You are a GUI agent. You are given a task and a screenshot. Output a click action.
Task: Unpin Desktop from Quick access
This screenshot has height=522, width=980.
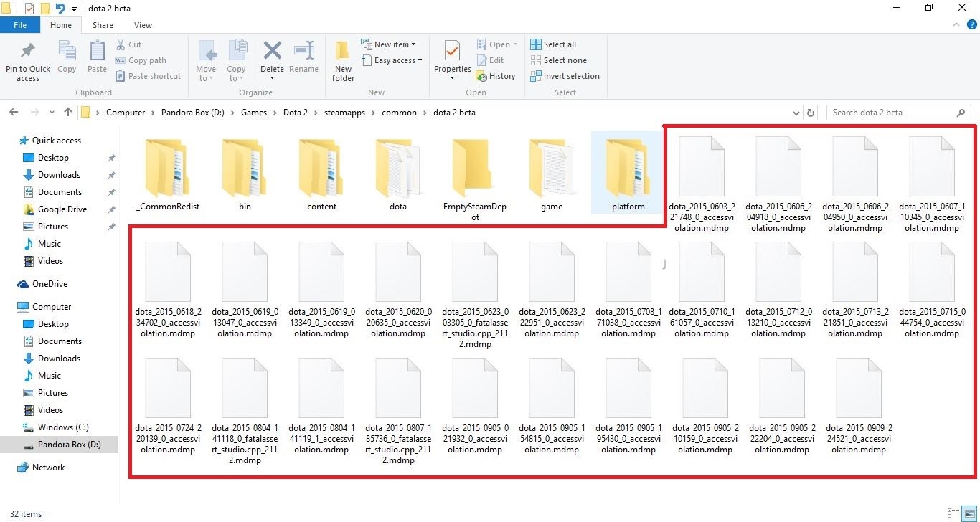pyautogui.click(x=111, y=158)
